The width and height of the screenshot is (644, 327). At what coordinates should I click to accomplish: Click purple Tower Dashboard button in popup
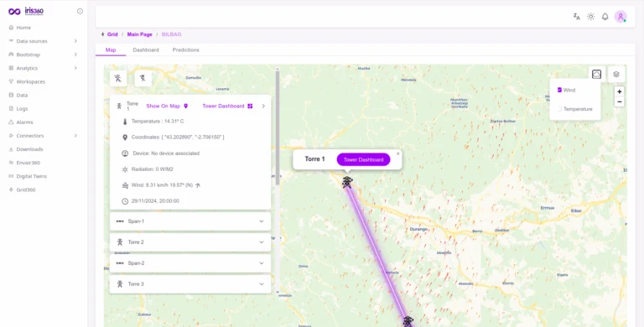click(x=363, y=160)
